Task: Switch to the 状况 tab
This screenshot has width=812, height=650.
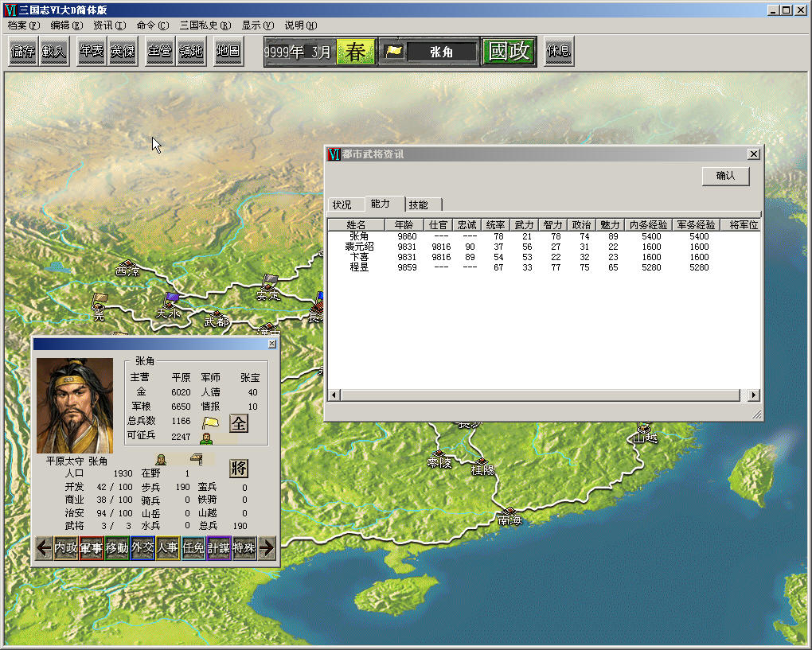Action: coord(342,204)
